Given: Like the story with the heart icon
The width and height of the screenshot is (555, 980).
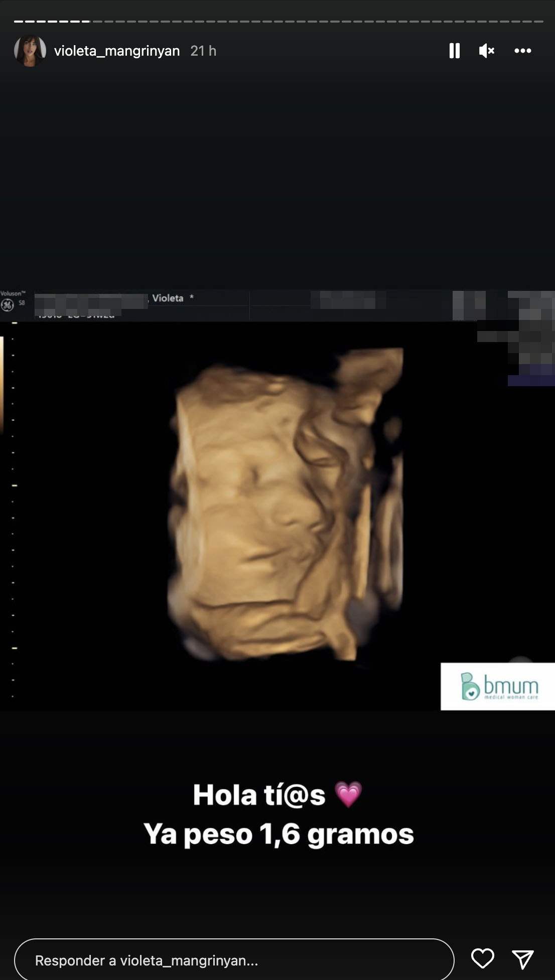Looking at the screenshot, I should 482,959.
